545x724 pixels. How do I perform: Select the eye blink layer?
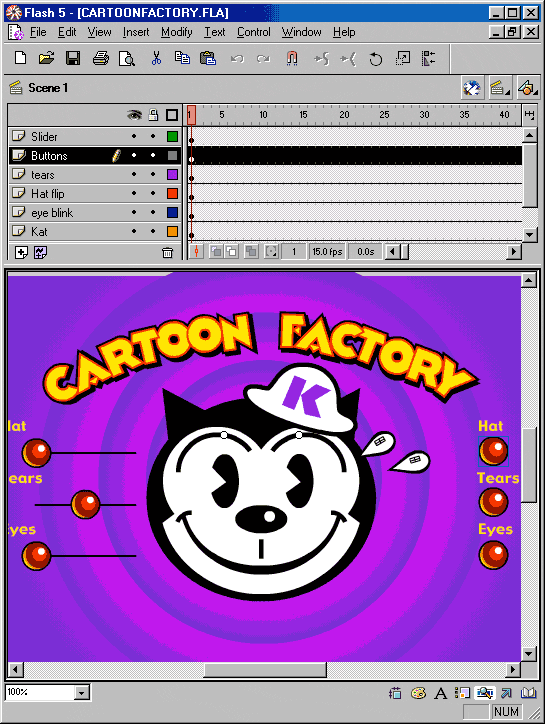click(52, 212)
